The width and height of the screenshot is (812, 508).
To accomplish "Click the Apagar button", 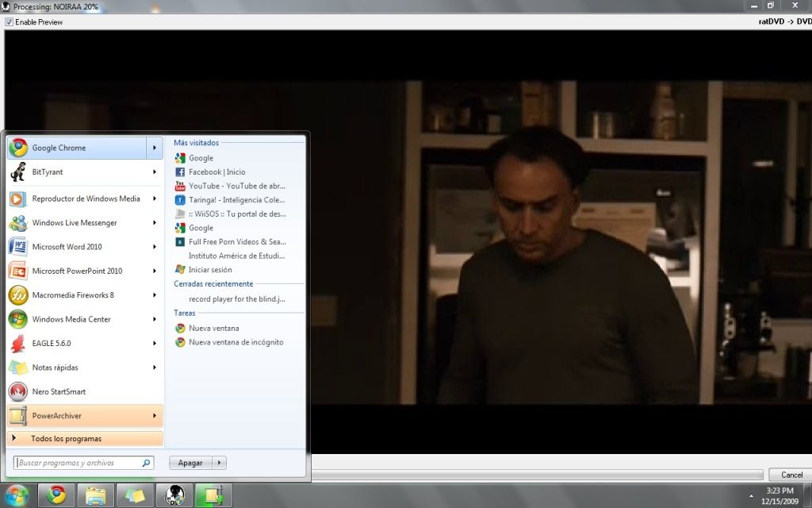I will pos(190,463).
